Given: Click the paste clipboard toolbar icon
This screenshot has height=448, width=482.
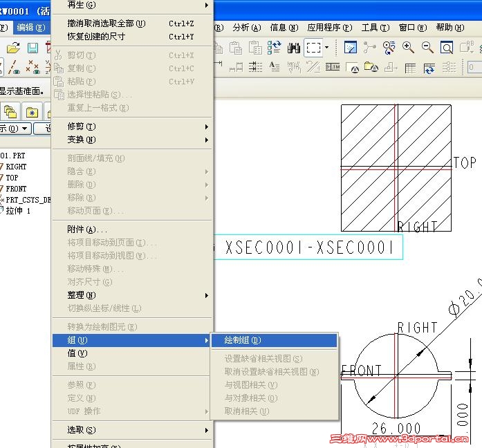Looking at the screenshot, I should (236, 48).
